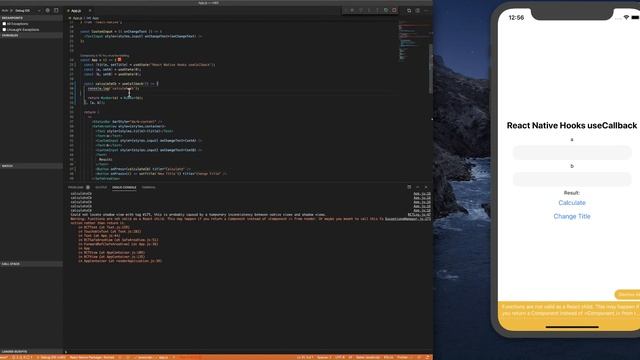
Task: Click the editor vertical scrollbar
Action: (x=431, y=69)
